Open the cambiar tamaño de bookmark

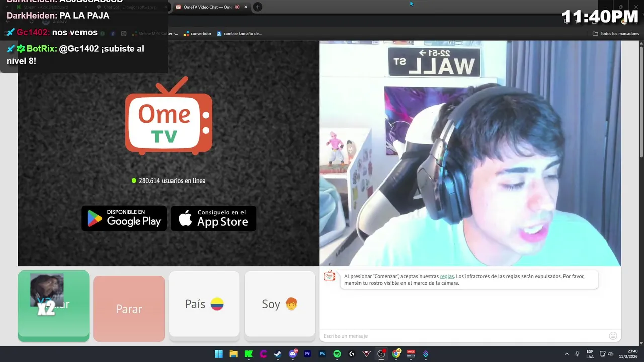click(239, 34)
